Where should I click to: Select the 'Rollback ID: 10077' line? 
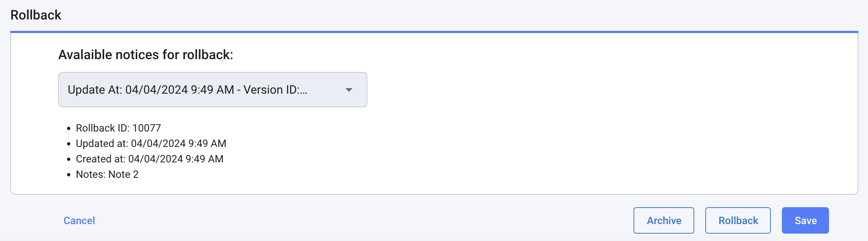pos(118,128)
